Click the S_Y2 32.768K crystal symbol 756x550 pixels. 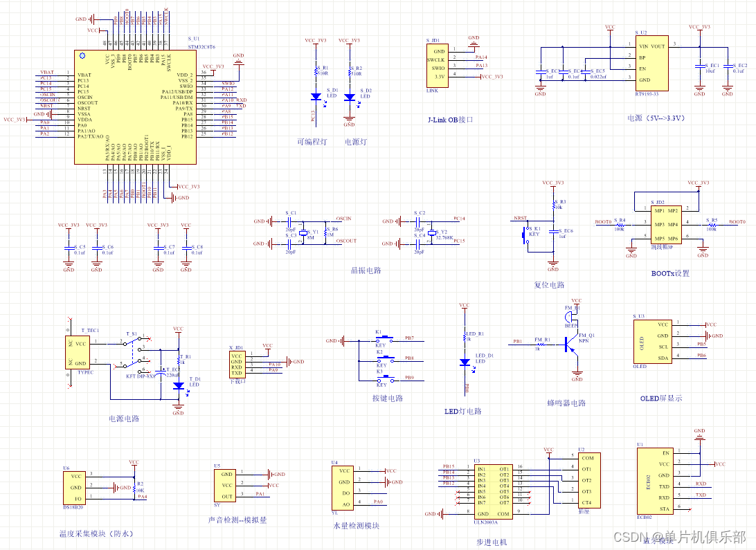(x=431, y=233)
